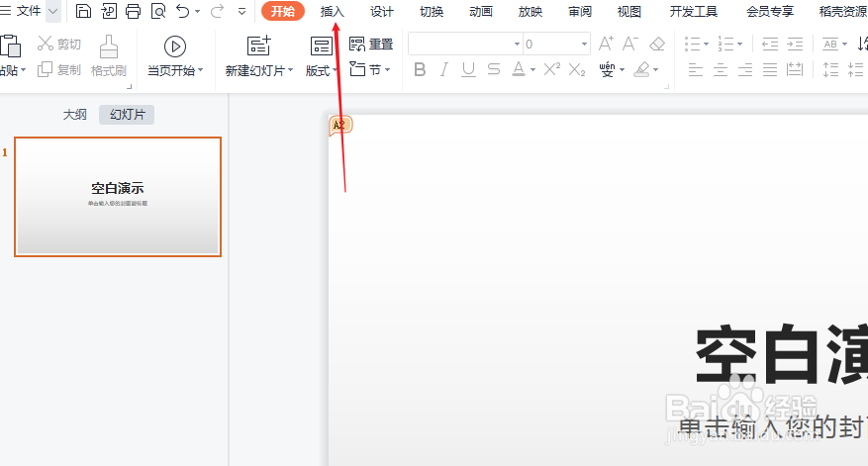Image resolution: width=868 pixels, height=466 pixels.
Task: Switch to the 插入 tab
Action: tap(333, 11)
